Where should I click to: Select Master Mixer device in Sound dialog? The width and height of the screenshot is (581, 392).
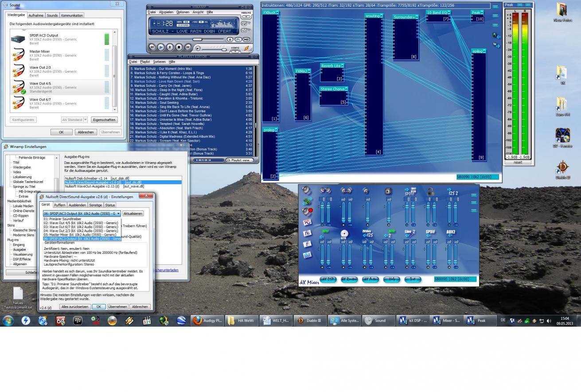(x=61, y=55)
